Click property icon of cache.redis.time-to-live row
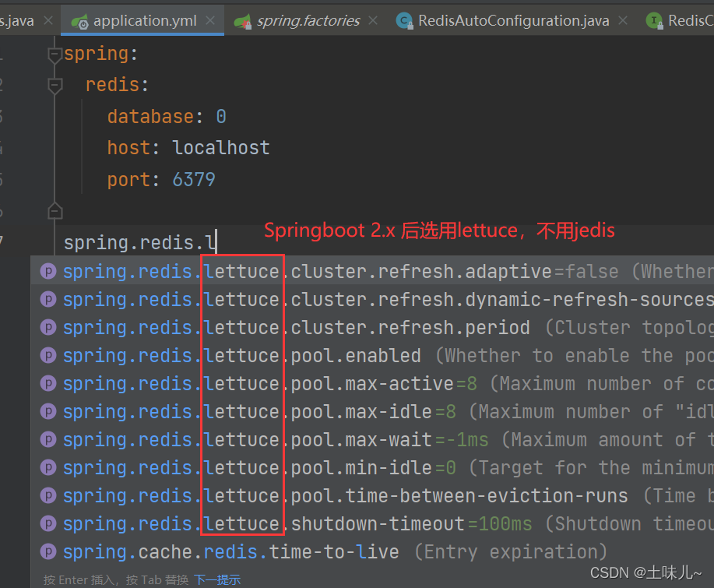The image size is (714, 588). click(48, 551)
